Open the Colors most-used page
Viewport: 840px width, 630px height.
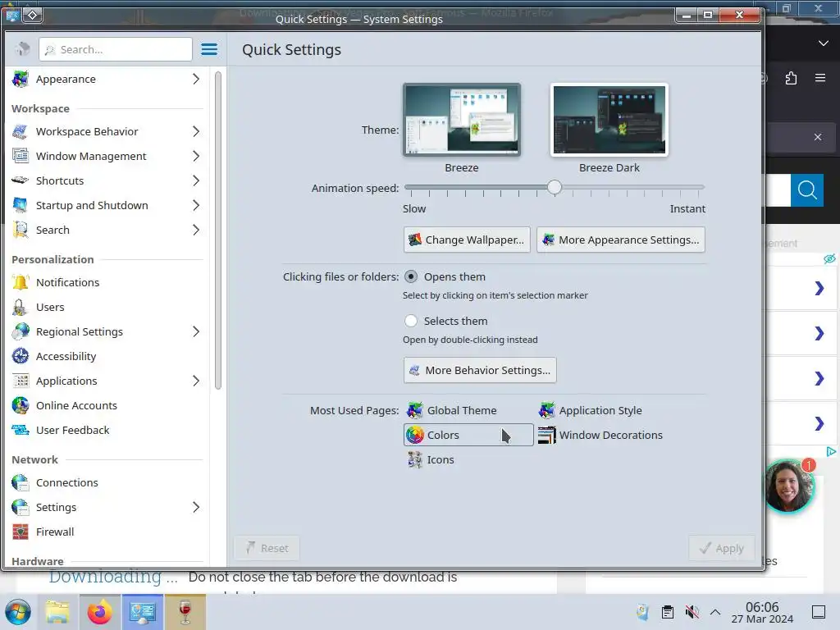pos(468,435)
